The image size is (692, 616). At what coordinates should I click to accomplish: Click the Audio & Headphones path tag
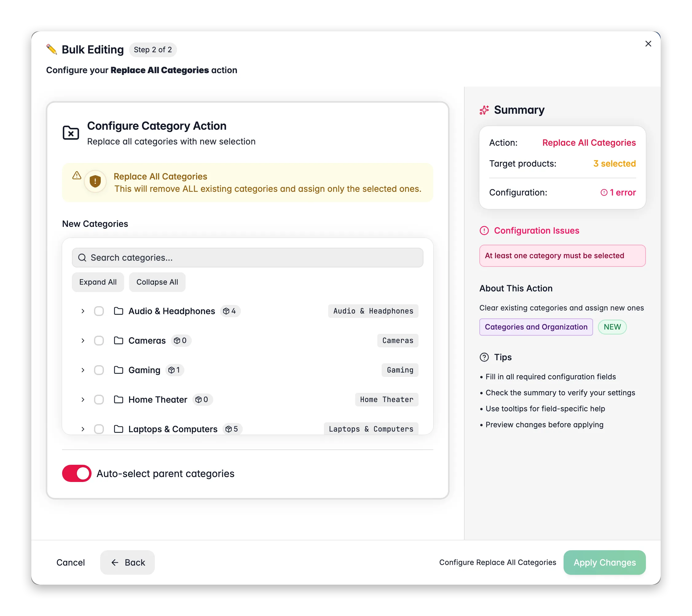click(x=373, y=311)
